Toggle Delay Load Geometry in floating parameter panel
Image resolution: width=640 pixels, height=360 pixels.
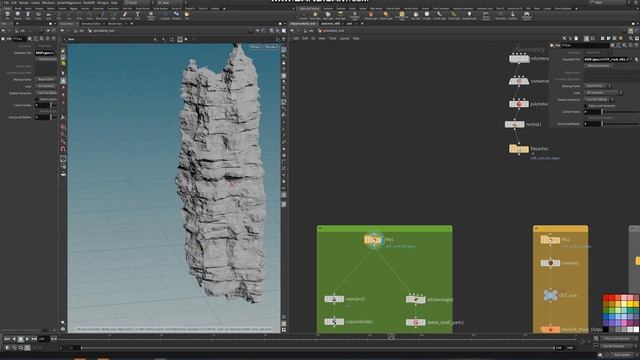point(586,106)
